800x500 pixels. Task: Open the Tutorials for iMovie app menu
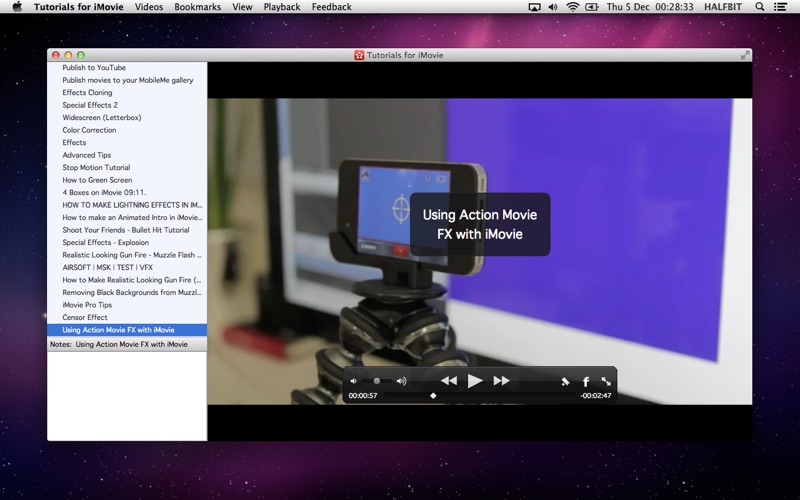click(x=79, y=7)
